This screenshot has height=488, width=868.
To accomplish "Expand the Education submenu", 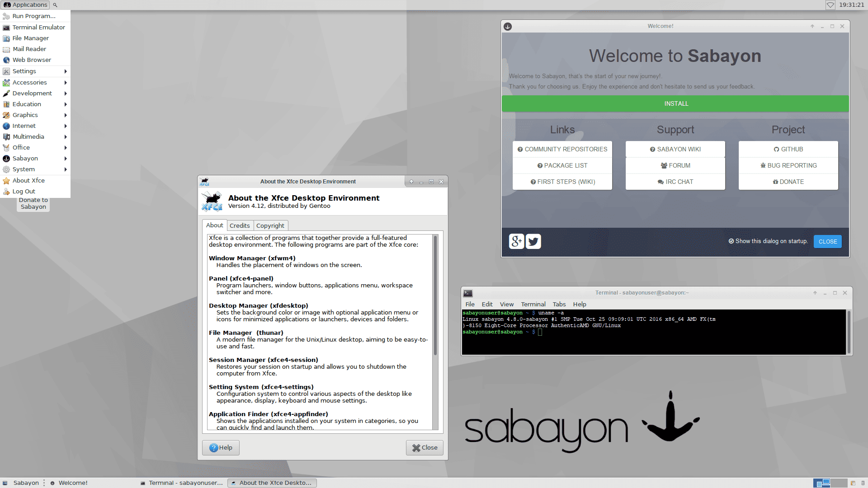I will pos(35,104).
